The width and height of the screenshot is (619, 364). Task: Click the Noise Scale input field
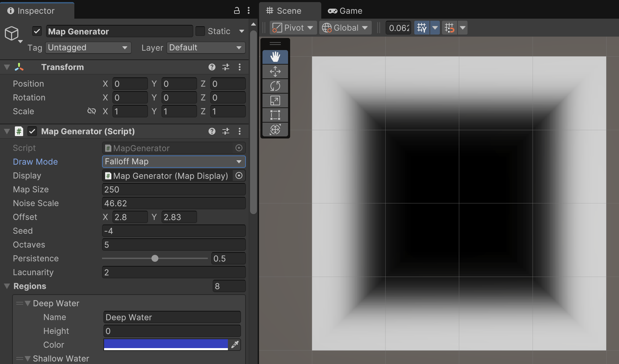[x=174, y=203]
